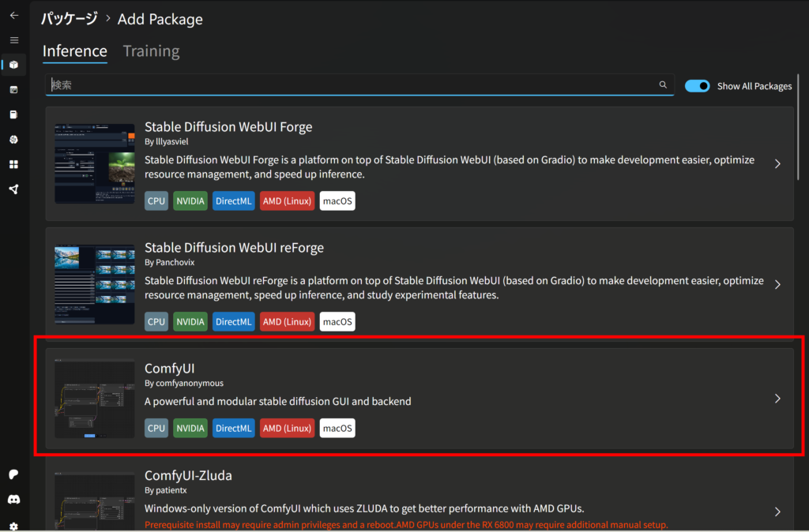Open the settings gear icon
This screenshot has width=809, height=532.
point(13,525)
